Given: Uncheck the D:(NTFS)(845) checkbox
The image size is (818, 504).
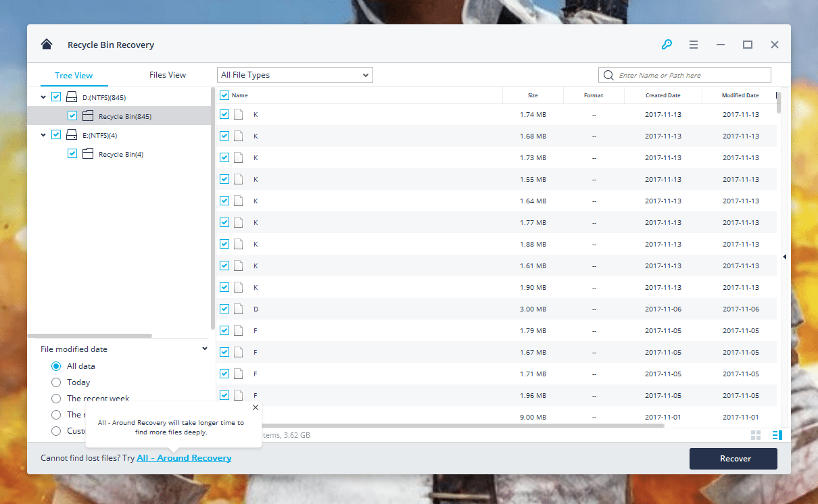Looking at the screenshot, I should coord(56,97).
